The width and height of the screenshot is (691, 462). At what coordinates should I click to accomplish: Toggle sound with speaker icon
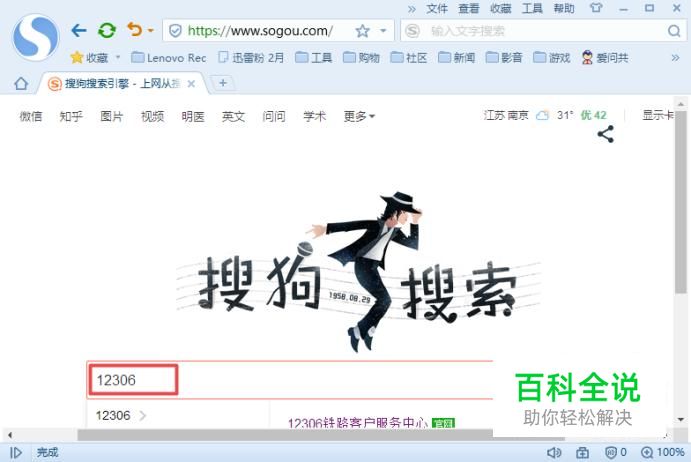554,452
